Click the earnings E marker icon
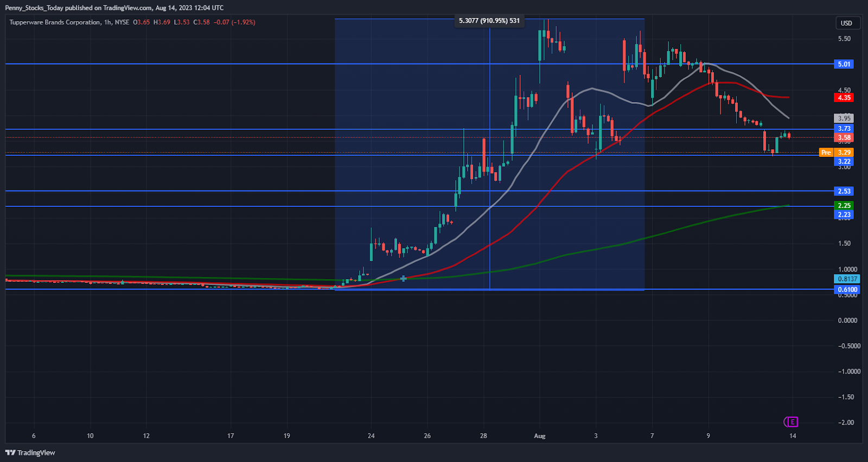Viewport: 868px width, 462px height. [x=792, y=422]
